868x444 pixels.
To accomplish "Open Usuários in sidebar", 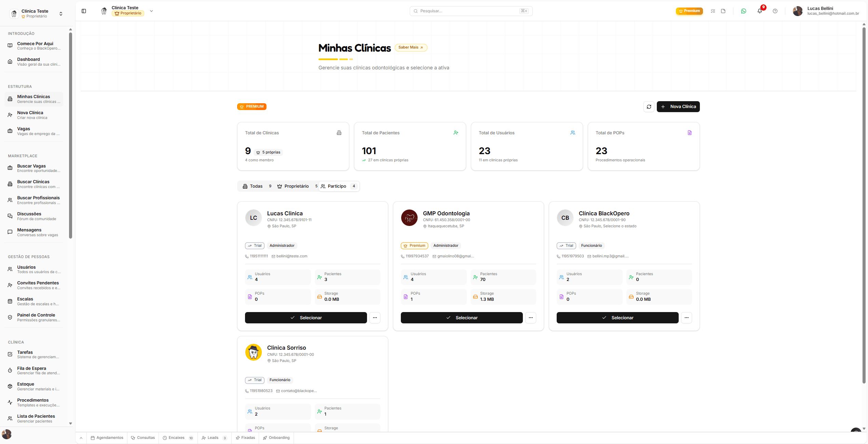I will [34, 269].
